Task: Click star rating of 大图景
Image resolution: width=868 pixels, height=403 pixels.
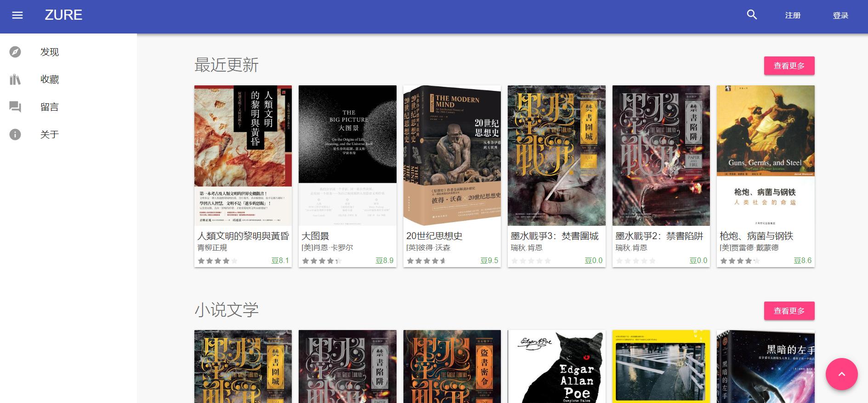Action: pos(322,261)
